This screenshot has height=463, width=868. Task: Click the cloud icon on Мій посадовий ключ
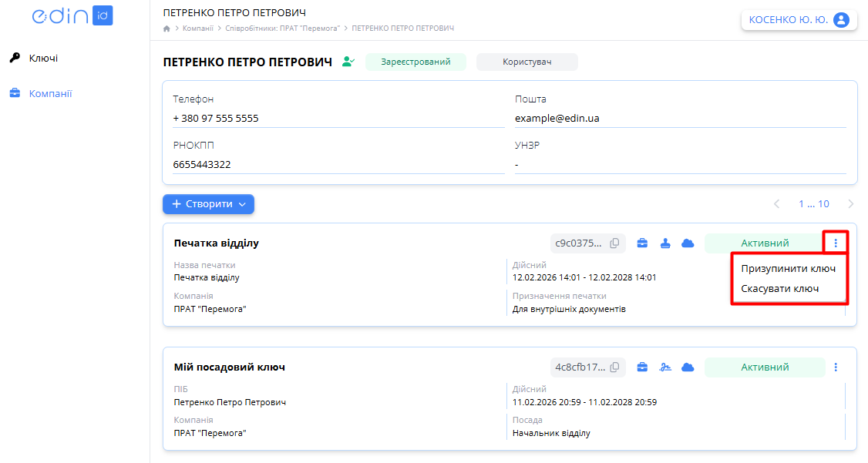(x=688, y=367)
